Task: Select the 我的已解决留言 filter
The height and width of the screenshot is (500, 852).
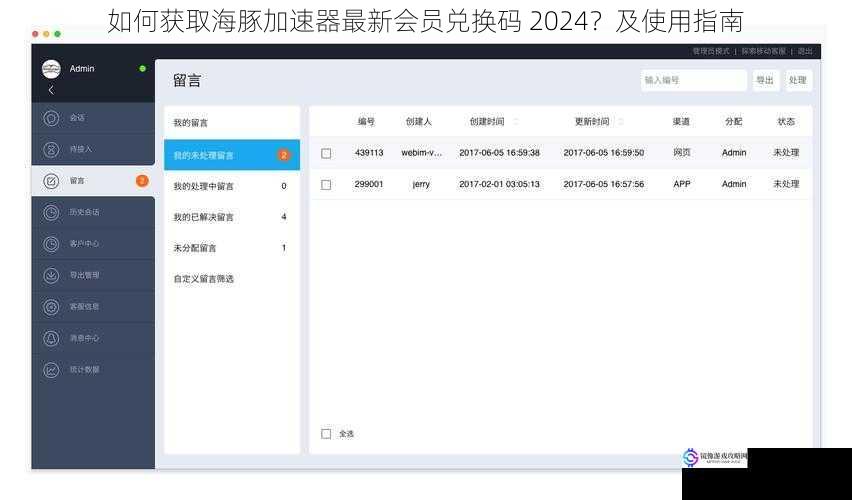Action: point(232,217)
